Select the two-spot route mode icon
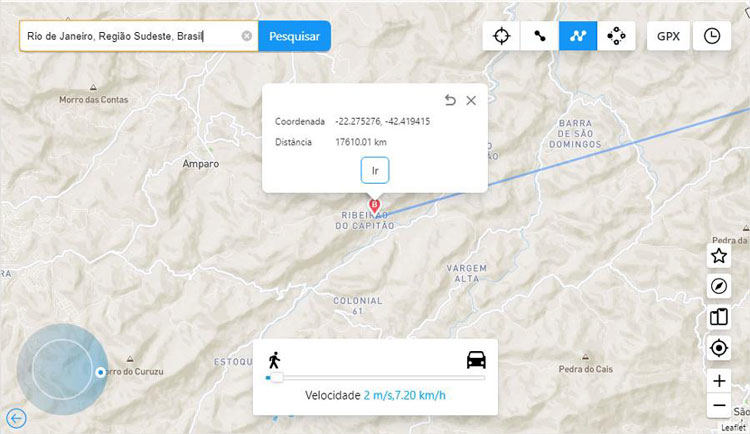 click(540, 36)
